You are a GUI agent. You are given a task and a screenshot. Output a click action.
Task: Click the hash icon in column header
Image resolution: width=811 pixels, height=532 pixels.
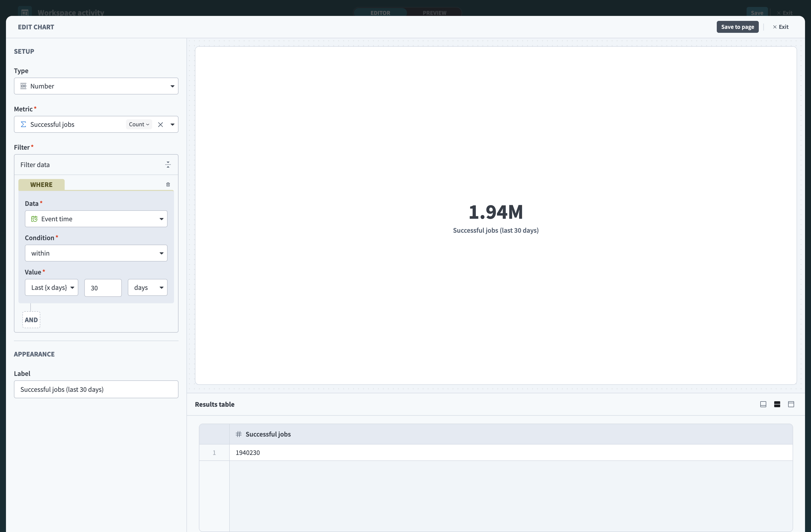(x=238, y=434)
